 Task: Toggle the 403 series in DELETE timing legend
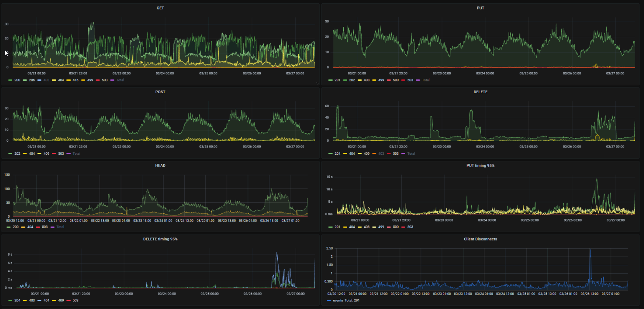(32, 301)
